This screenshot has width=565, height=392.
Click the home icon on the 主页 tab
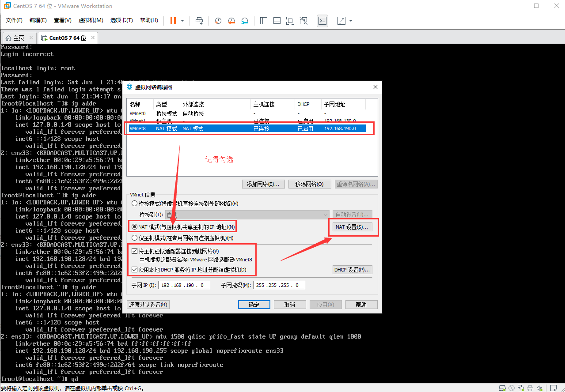click(8, 38)
